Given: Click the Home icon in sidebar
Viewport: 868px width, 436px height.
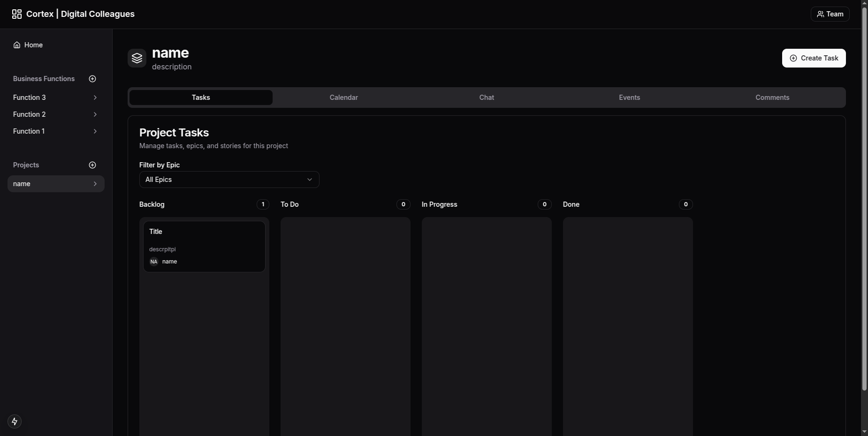Looking at the screenshot, I should tap(17, 45).
